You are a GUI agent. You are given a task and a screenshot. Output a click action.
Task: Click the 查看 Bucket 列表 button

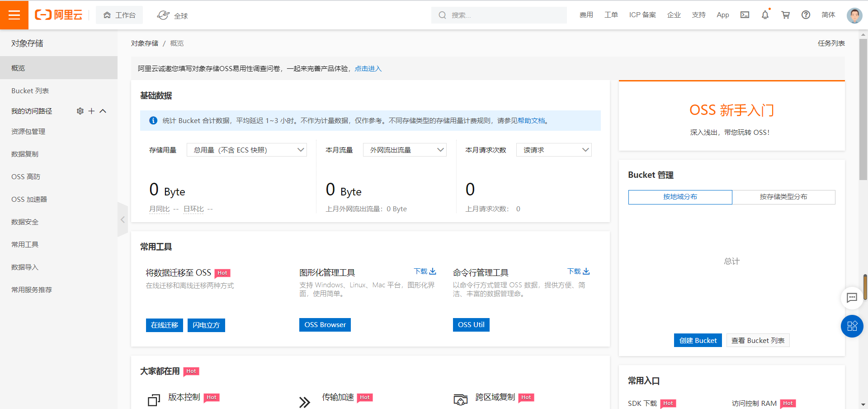click(758, 340)
